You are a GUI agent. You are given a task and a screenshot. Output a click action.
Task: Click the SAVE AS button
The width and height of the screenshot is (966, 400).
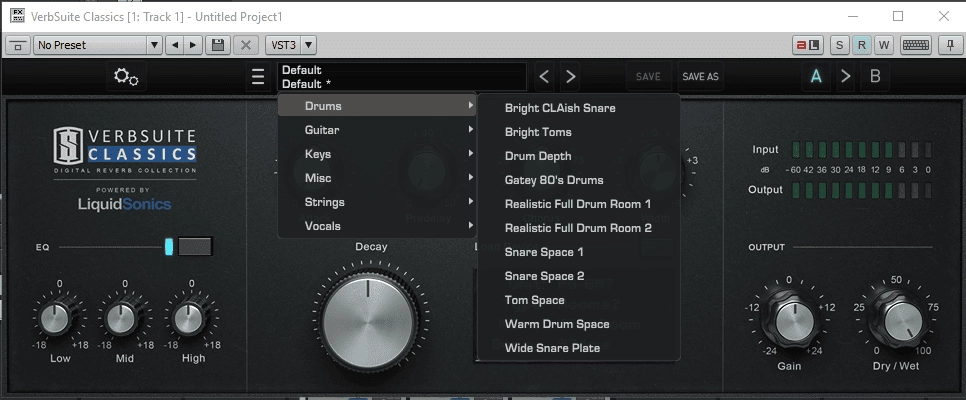click(x=700, y=76)
